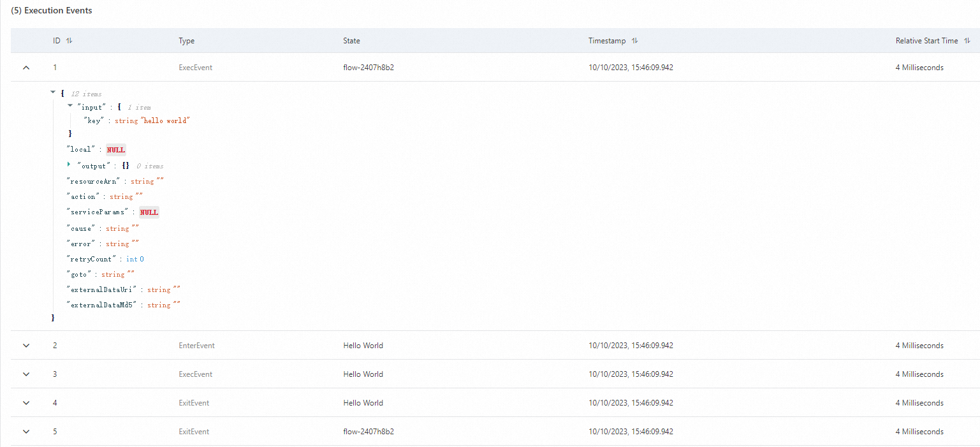Viewport: 980px width, 447px height.
Task: Click the Execution Events heading
Action: click(x=52, y=10)
